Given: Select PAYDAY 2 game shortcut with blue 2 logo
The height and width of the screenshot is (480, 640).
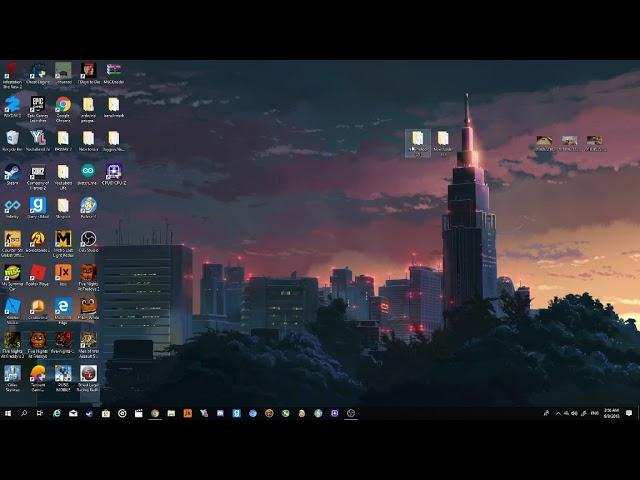Looking at the screenshot, I should [12, 107].
